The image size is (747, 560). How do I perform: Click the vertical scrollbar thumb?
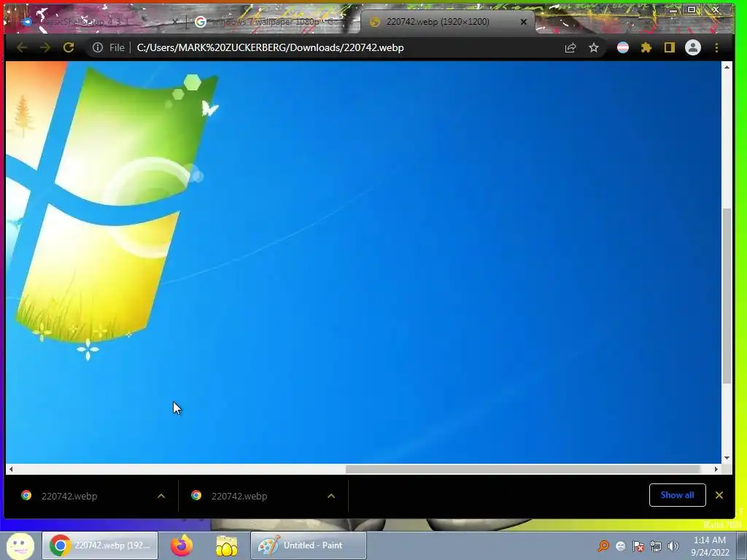tap(727, 296)
